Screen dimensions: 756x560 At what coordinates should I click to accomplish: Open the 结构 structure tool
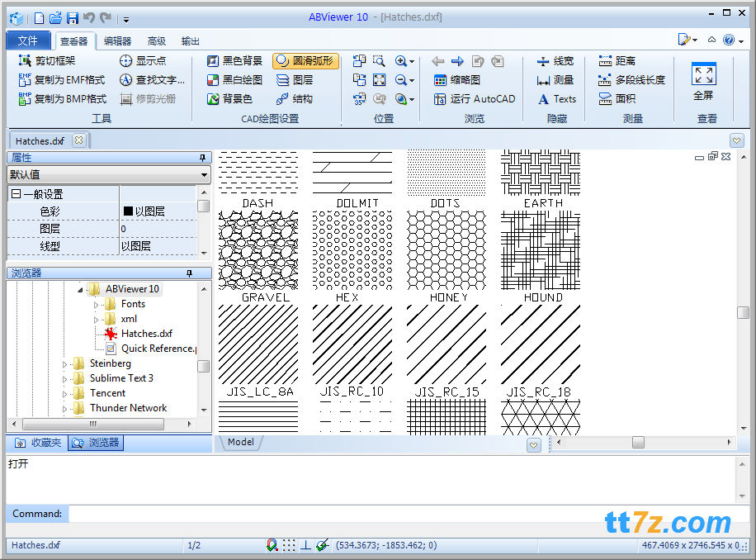tap(294, 99)
